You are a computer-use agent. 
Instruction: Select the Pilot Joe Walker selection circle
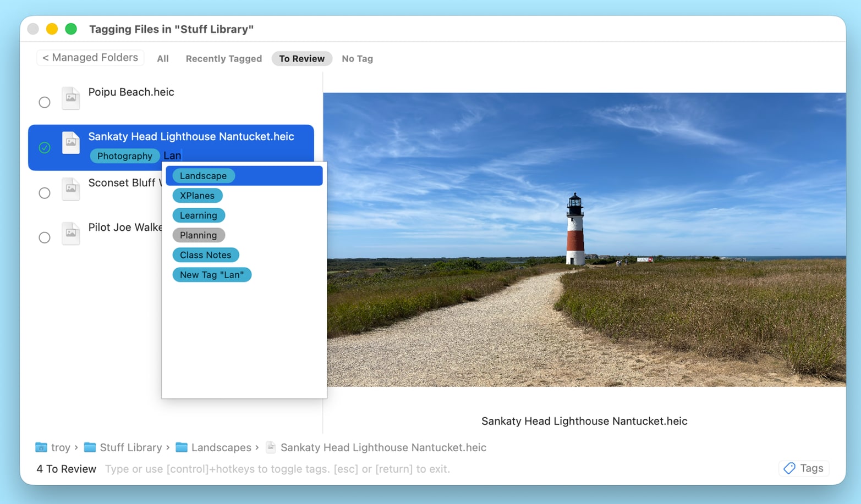[44, 237]
